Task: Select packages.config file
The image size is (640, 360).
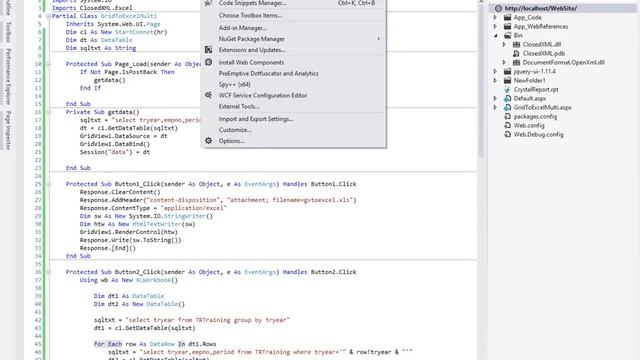Action: (535, 116)
